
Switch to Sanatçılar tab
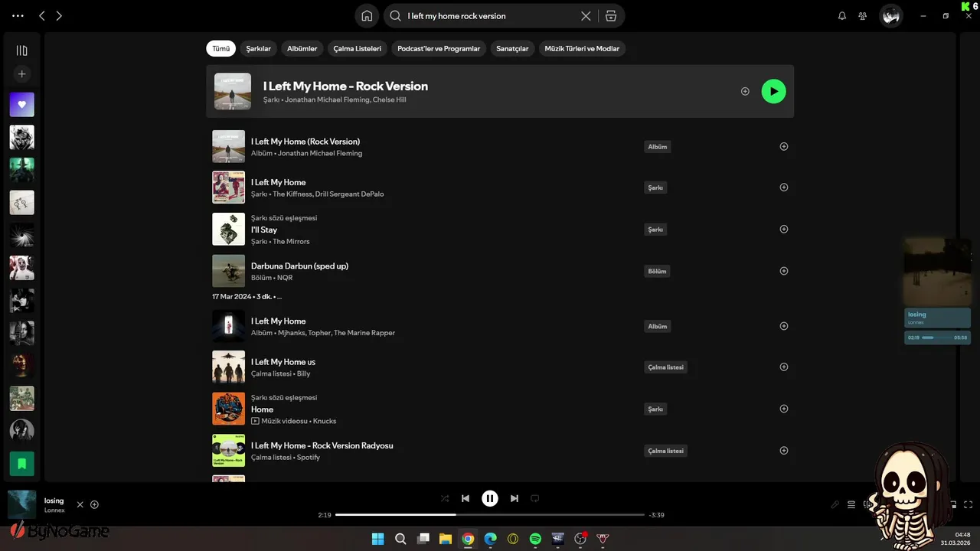pos(512,48)
